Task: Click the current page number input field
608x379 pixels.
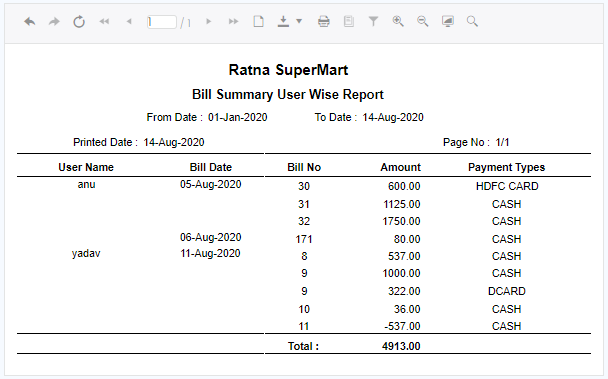Action: point(162,22)
